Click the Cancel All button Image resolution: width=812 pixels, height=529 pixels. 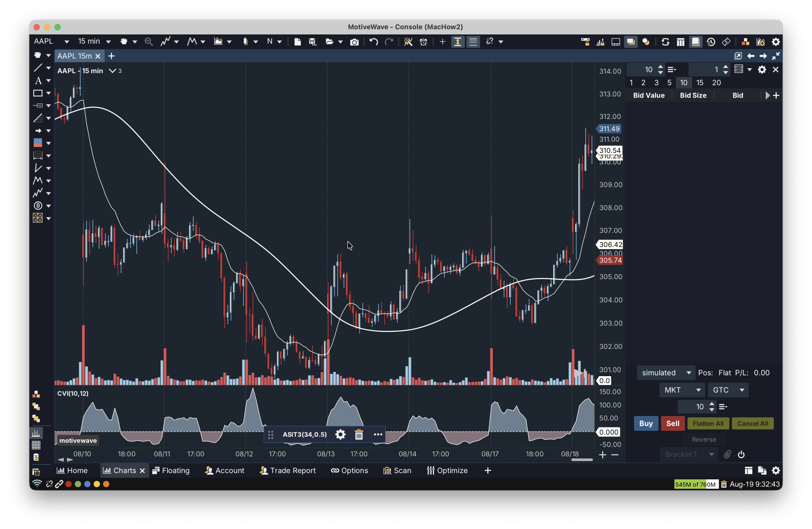pos(753,423)
